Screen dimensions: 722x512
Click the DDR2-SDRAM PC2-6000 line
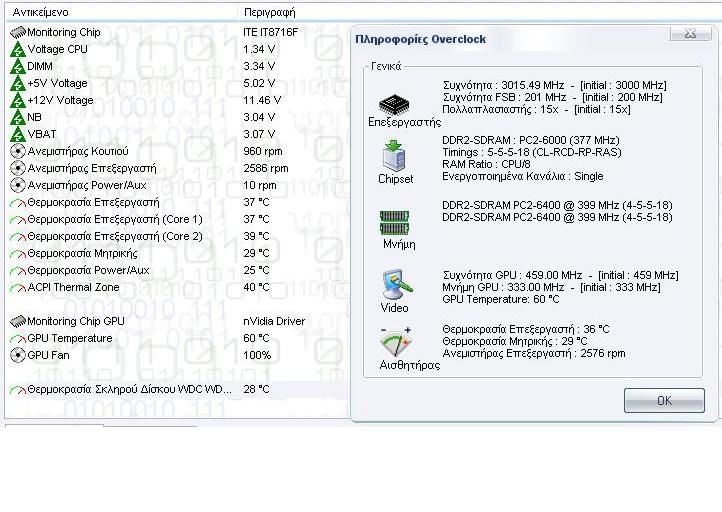tap(531, 140)
